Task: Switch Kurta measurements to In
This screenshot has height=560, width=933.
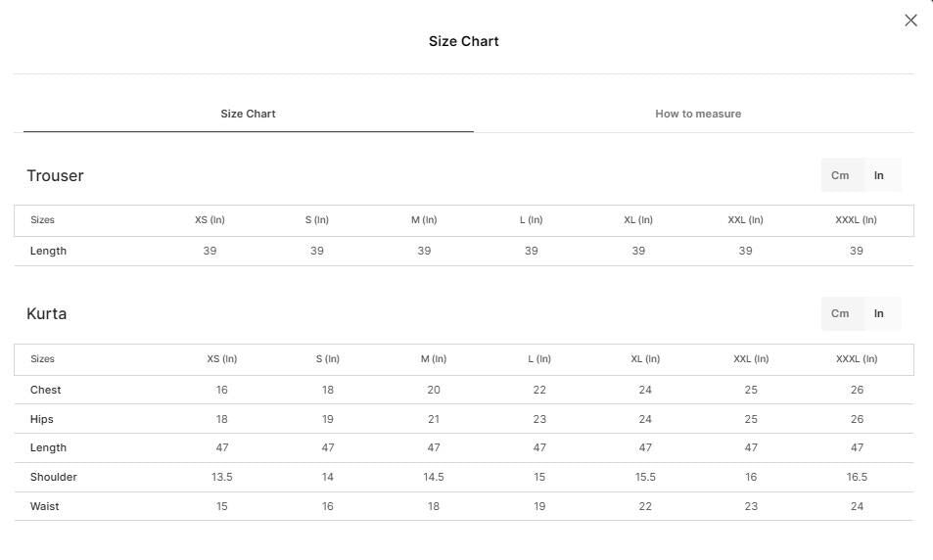Action: 879,313
